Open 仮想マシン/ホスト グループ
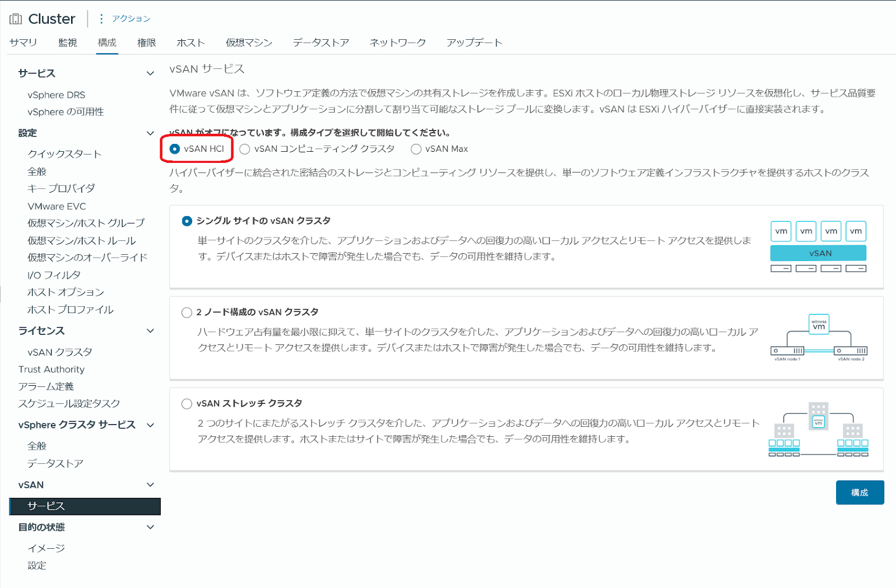The image size is (896, 588). click(x=86, y=223)
